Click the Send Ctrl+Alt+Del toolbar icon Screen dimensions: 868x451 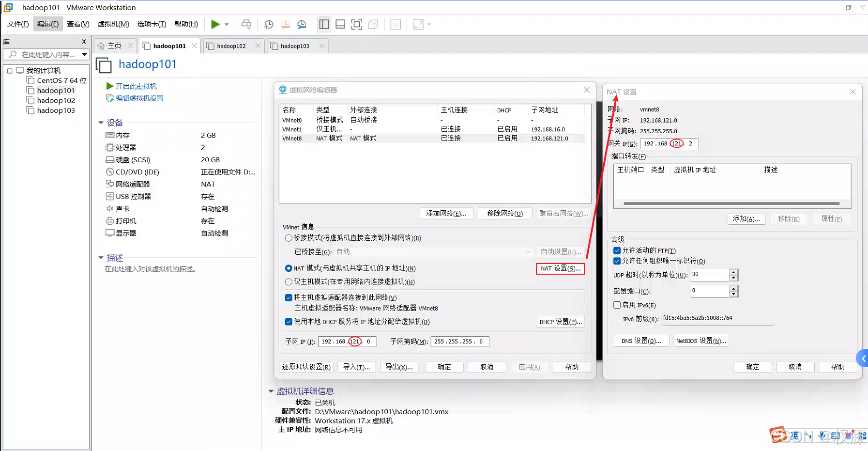246,24
